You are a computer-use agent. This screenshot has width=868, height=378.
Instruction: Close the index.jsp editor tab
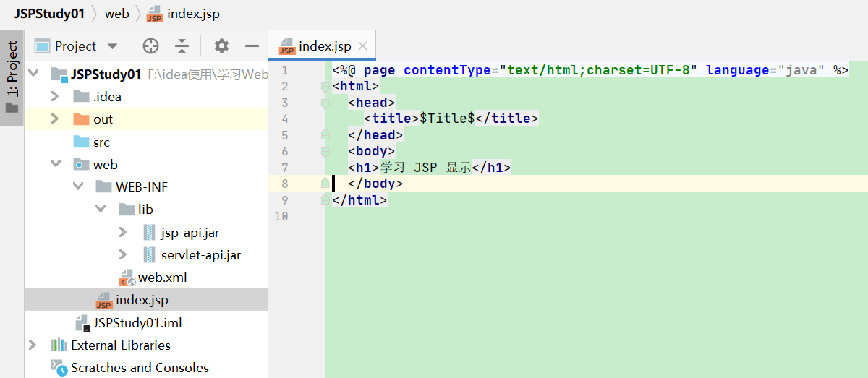click(362, 46)
